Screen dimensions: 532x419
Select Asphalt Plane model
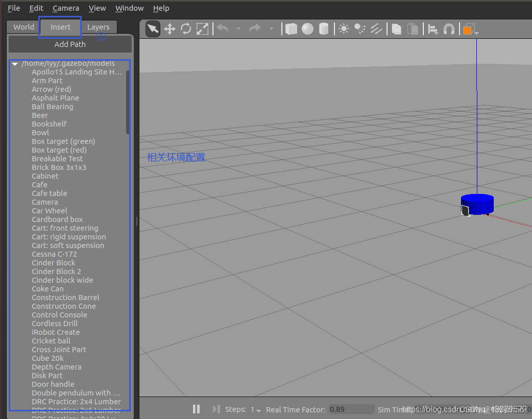tap(55, 98)
